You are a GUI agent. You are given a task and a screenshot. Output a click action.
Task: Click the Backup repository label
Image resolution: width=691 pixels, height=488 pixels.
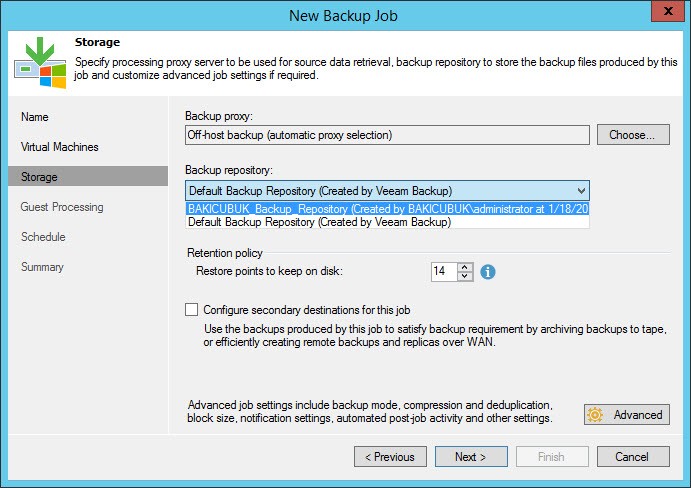click(x=229, y=170)
